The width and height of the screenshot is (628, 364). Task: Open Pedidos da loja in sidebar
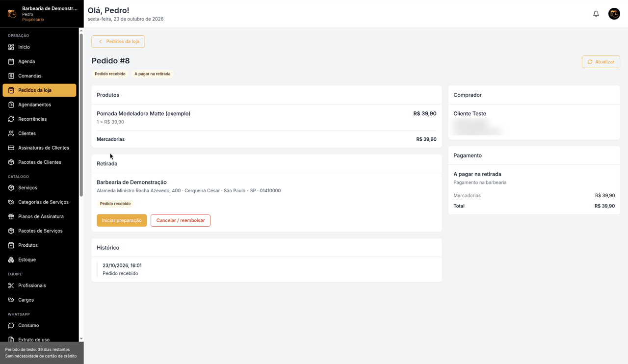click(x=39, y=90)
